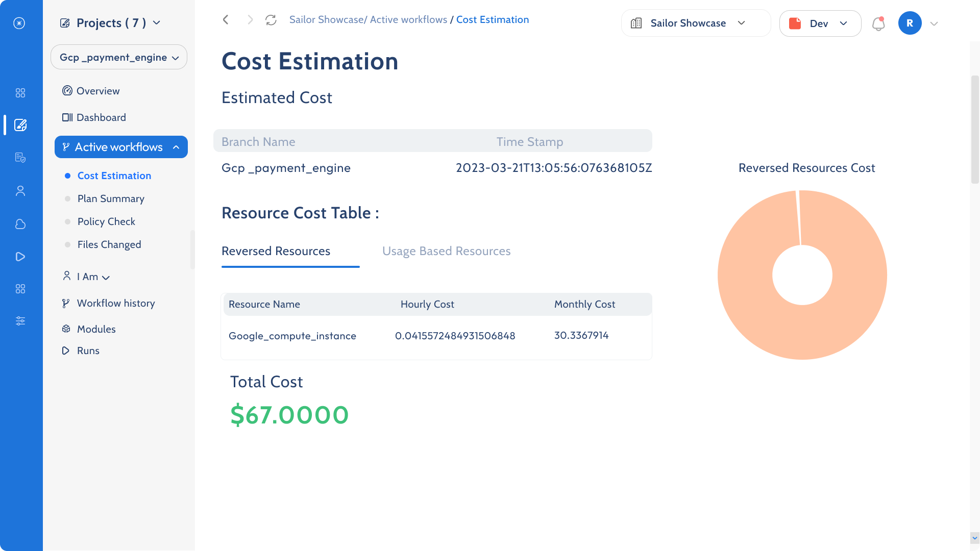Refresh the Cost Estimation page
Image resolution: width=980 pixels, height=551 pixels.
coord(271,19)
